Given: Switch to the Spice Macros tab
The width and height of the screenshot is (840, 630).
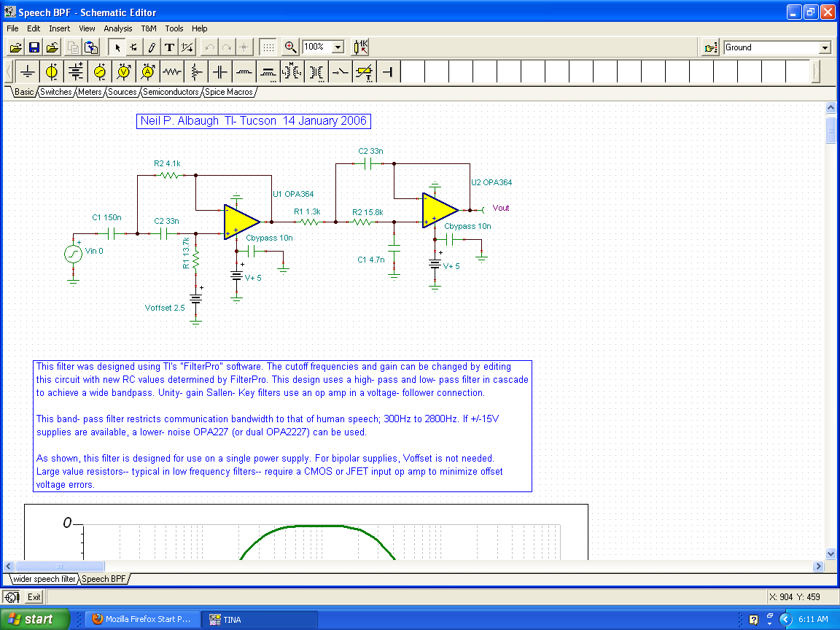Looking at the screenshot, I should [x=229, y=92].
